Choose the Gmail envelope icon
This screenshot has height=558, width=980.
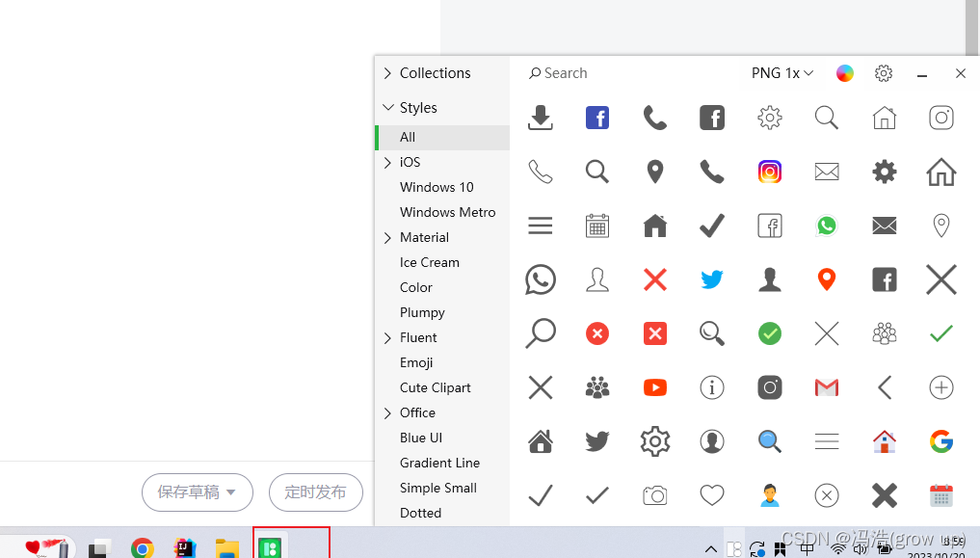click(826, 387)
